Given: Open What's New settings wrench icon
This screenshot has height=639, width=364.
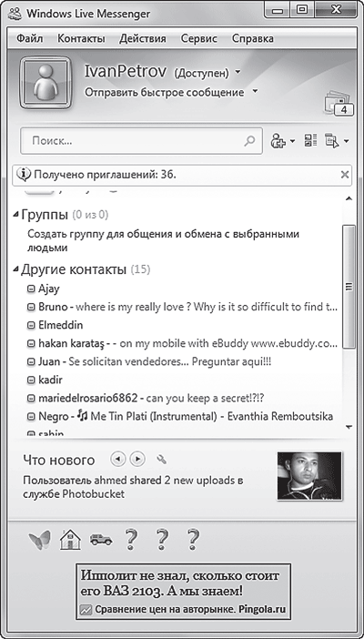Looking at the screenshot, I should [161, 460].
